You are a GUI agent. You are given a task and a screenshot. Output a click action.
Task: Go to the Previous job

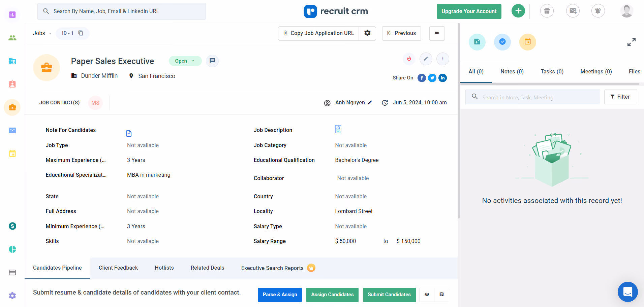(401, 33)
